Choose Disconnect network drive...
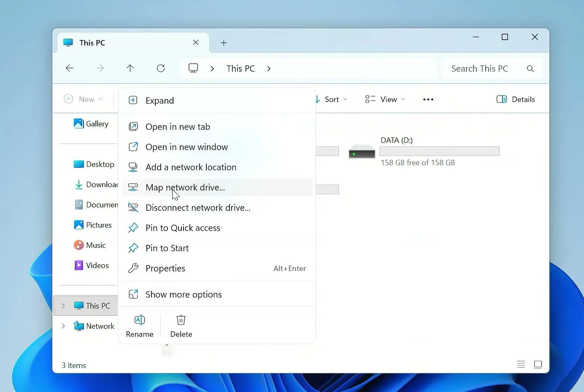This screenshot has width=584, height=392. point(217,208)
